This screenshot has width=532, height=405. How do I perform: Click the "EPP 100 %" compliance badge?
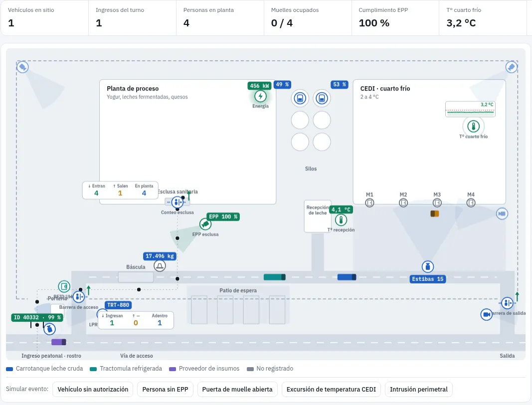coord(223,217)
